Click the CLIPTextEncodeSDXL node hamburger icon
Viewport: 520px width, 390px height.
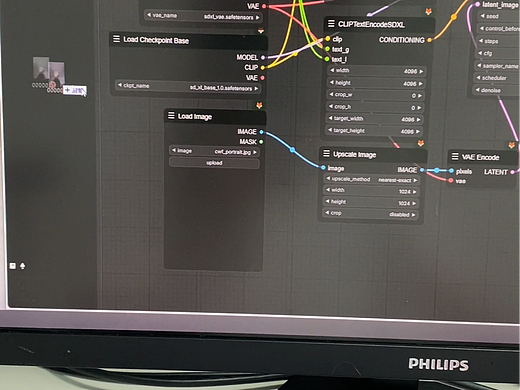click(331, 24)
